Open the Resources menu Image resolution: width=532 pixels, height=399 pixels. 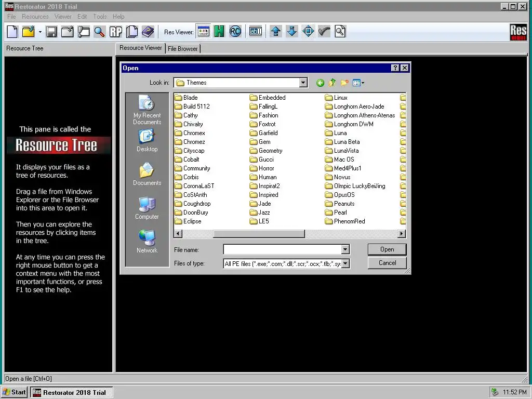click(x=35, y=16)
